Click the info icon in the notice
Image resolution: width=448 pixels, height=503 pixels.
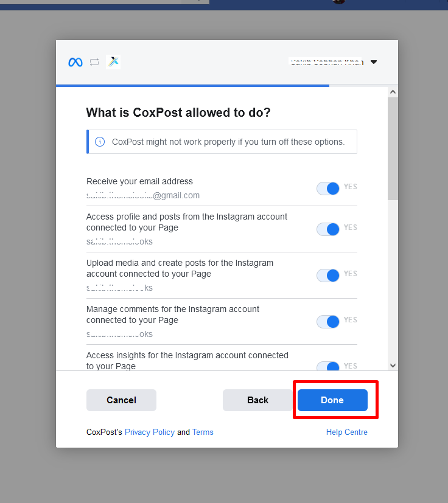point(100,142)
